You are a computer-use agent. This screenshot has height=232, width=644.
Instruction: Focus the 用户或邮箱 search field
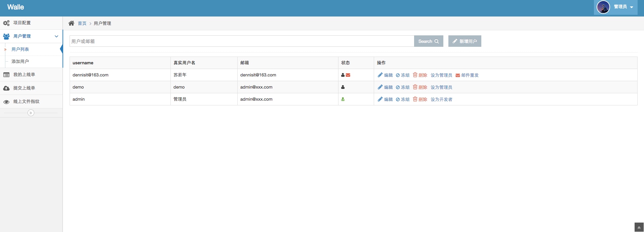242,41
